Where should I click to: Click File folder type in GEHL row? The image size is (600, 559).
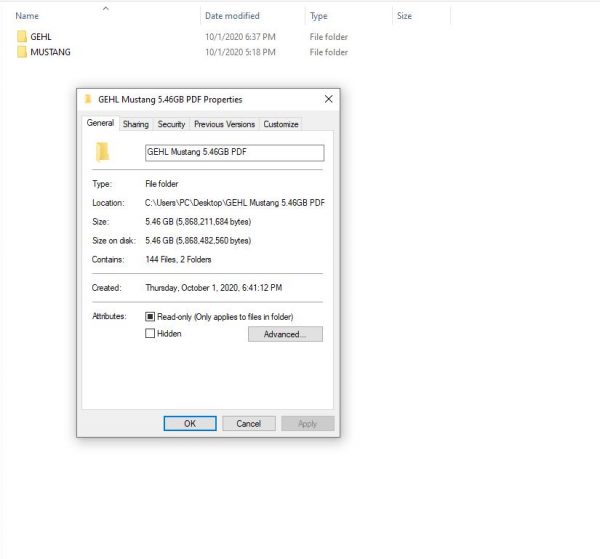pyautogui.click(x=329, y=37)
